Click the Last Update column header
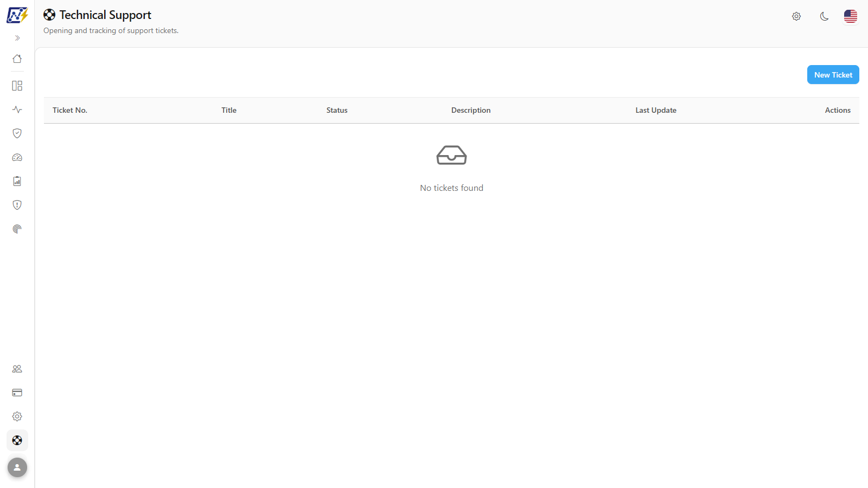 pos(656,110)
